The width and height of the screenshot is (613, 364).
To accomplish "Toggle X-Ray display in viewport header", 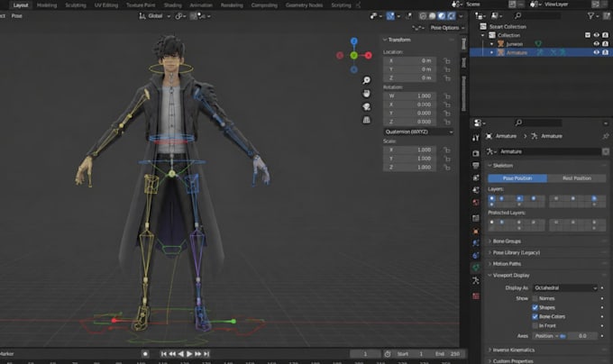I will (408, 16).
